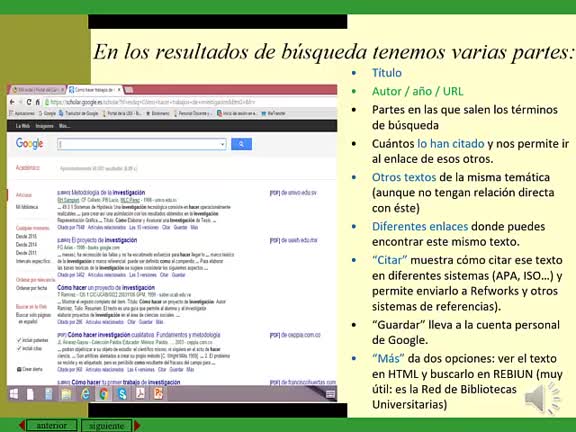Image resolution: width=576 pixels, height=432 pixels.
Task: Open 'Imágenes' in Google top bar
Action: pos(44,126)
